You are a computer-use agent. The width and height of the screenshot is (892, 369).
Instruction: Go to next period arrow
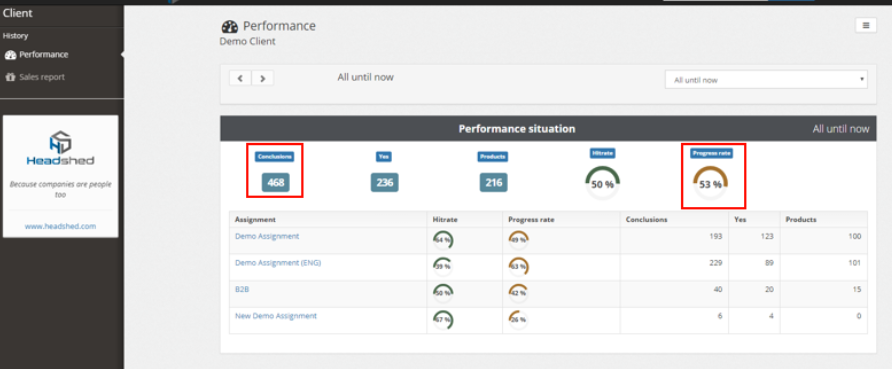[x=262, y=78]
